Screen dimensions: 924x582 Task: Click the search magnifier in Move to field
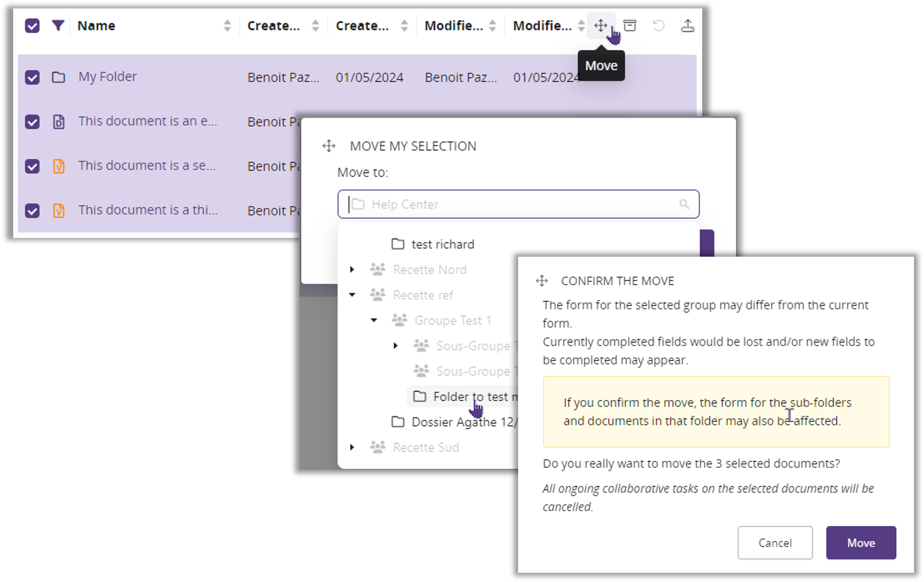pyautogui.click(x=684, y=204)
